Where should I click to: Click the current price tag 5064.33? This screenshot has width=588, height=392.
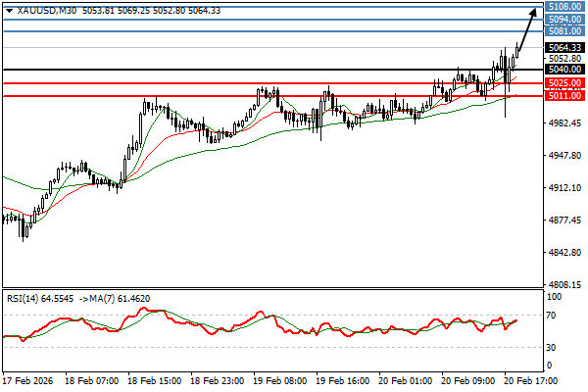[565, 47]
